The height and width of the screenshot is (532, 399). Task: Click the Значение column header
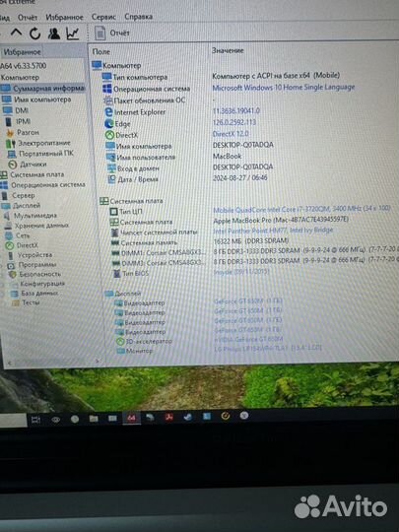(x=228, y=50)
